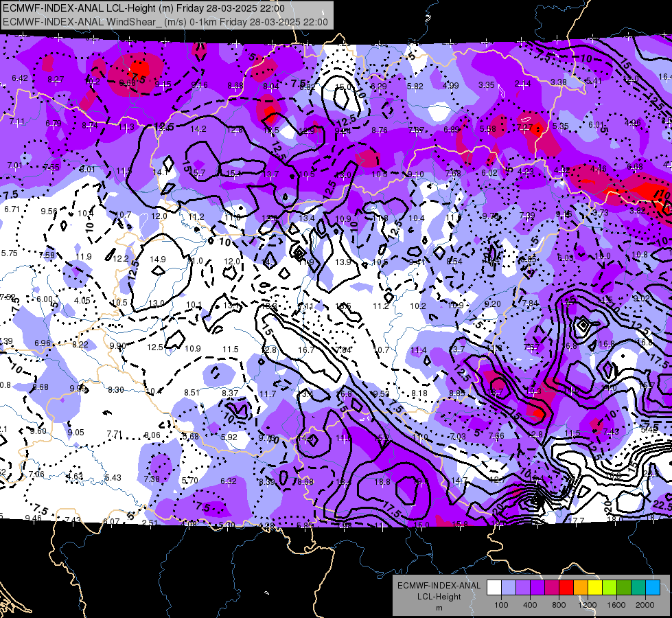The height and width of the screenshot is (618, 672).
Task: Click legend tick label '100'
Action: (x=501, y=605)
